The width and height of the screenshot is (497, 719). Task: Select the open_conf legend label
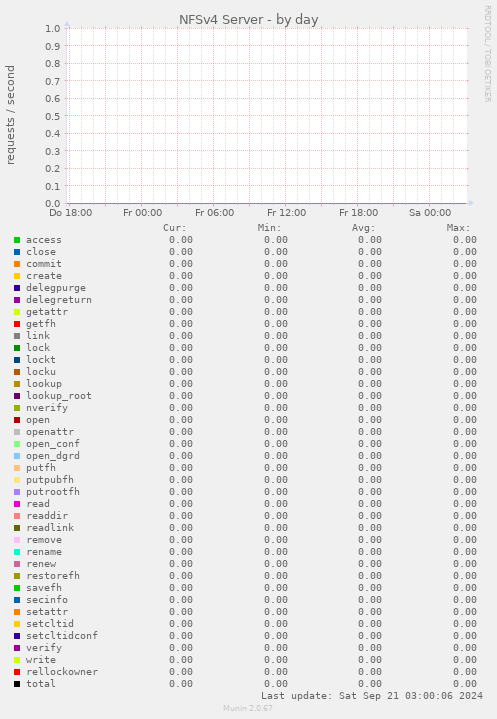click(53, 444)
